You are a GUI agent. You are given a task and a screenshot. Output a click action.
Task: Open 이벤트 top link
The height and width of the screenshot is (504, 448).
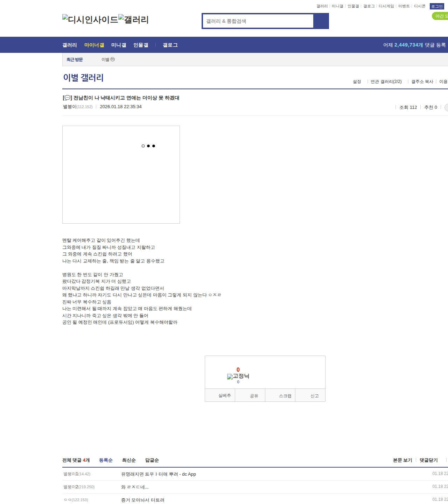click(404, 6)
